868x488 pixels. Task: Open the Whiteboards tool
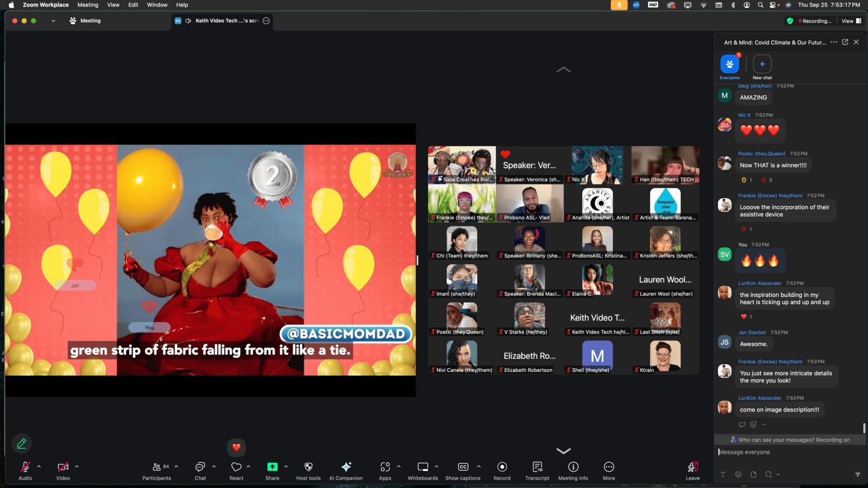point(423,467)
